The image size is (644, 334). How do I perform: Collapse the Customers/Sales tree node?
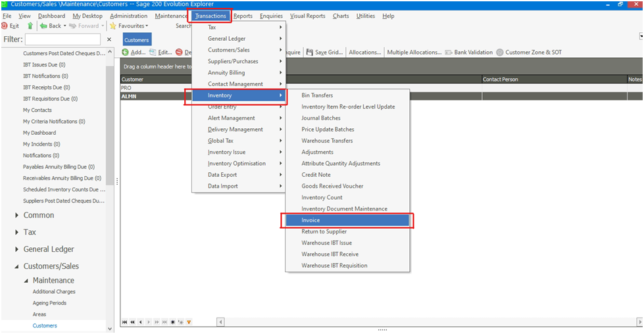[16, 266]
